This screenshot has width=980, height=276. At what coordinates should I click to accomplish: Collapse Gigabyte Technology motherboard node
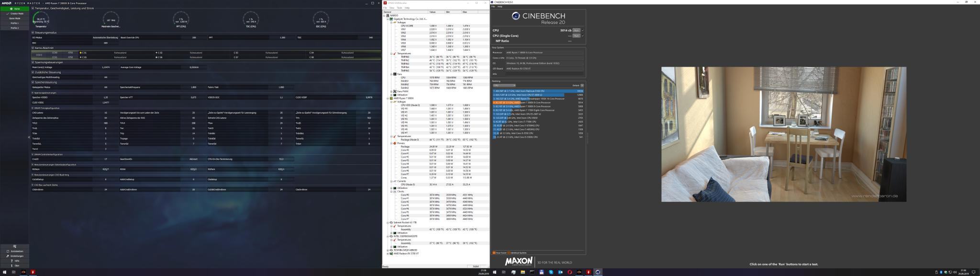coord(388,19)
